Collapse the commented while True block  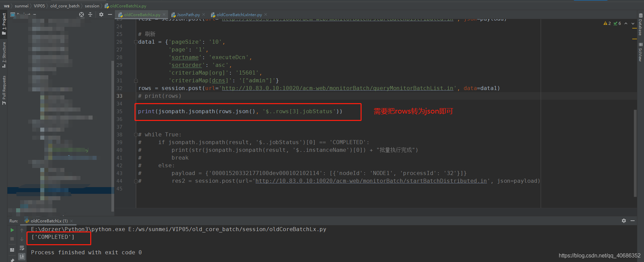(x=136, y=135)
